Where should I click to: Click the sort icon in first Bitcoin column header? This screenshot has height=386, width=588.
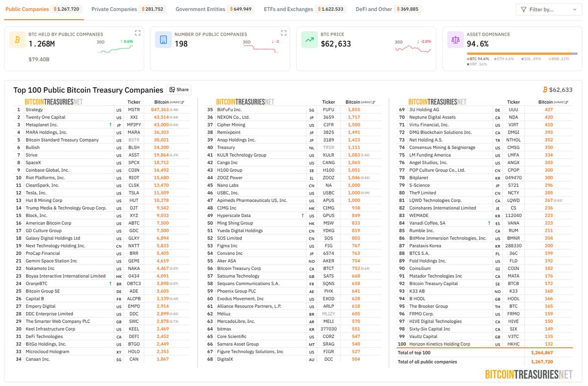coord(182,102)
